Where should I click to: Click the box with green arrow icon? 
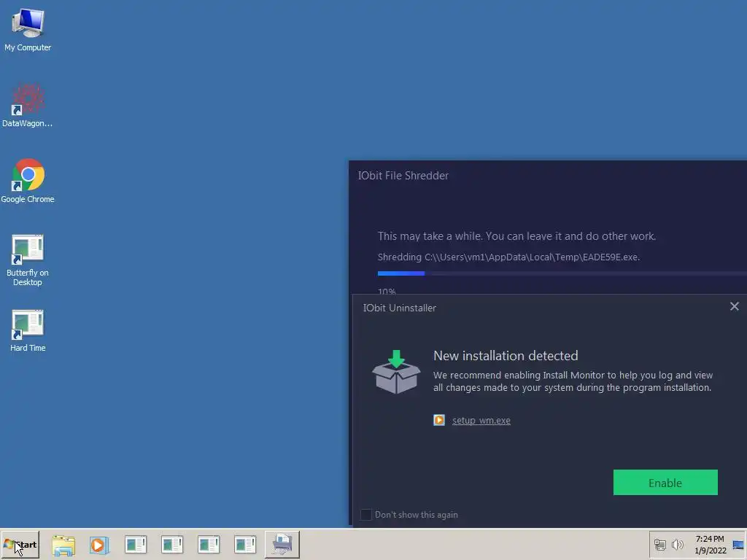click(x=396, y=372)
